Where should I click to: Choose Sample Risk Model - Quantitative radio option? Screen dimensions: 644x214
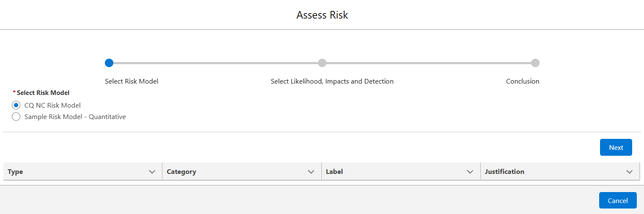click(16, 117)
